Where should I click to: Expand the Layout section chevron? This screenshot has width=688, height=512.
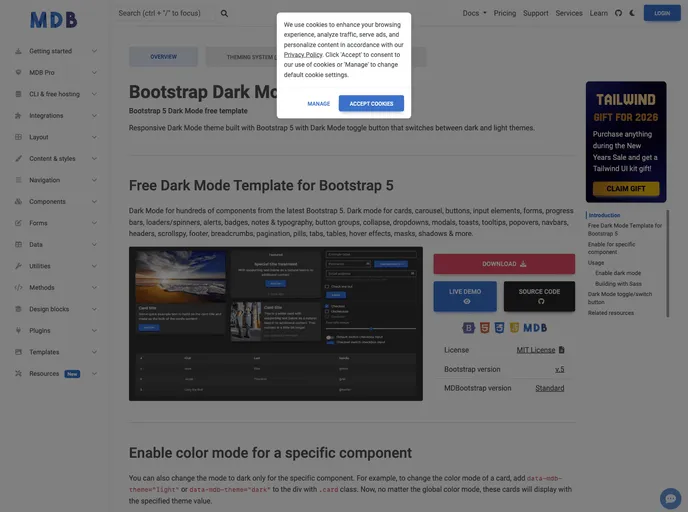pyautogui.click(x=94, y=137)
